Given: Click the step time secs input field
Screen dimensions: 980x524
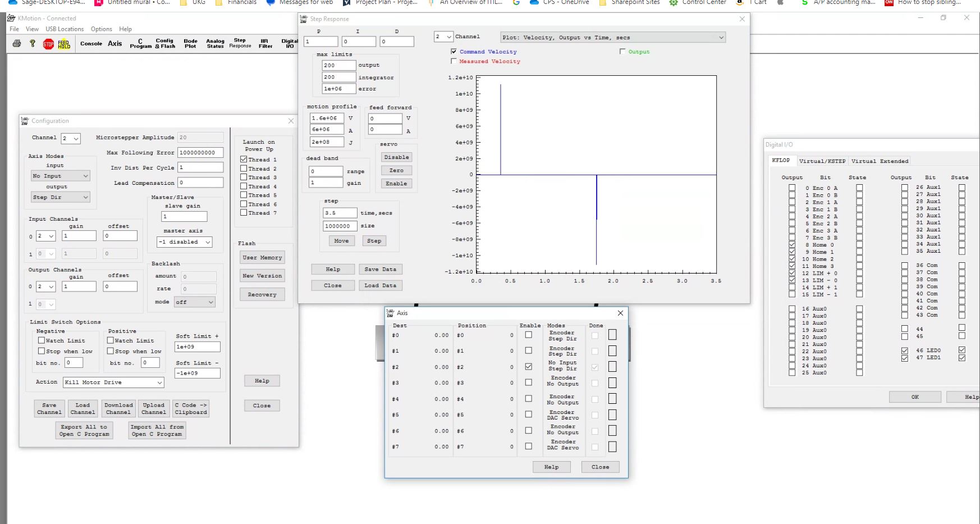Looking at the screenshot, I should coord(340,213).
